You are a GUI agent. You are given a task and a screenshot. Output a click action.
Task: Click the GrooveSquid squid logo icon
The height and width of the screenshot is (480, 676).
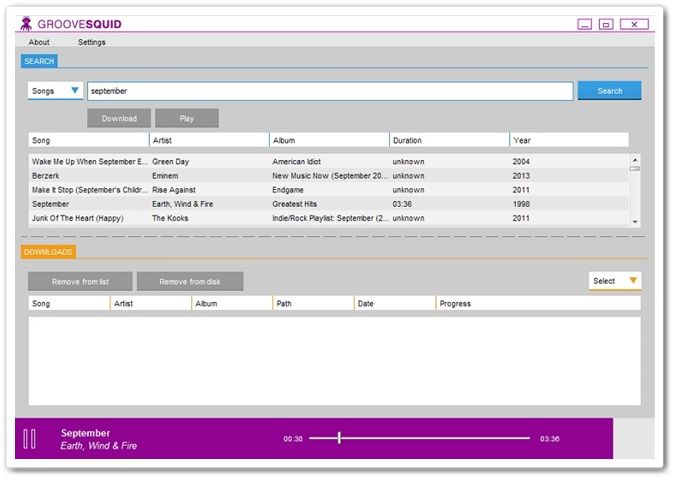[26, 24]
